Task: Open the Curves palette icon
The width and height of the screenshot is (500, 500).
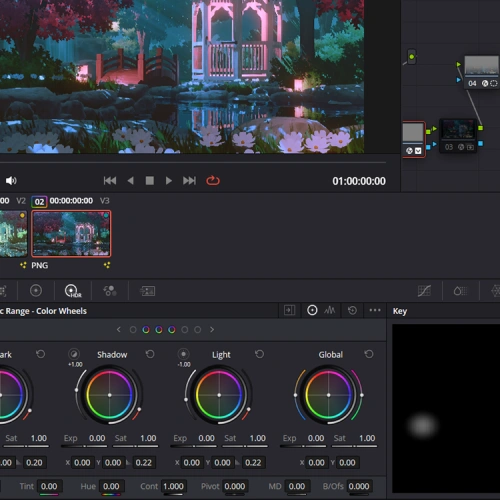Action: click(424, 291)
